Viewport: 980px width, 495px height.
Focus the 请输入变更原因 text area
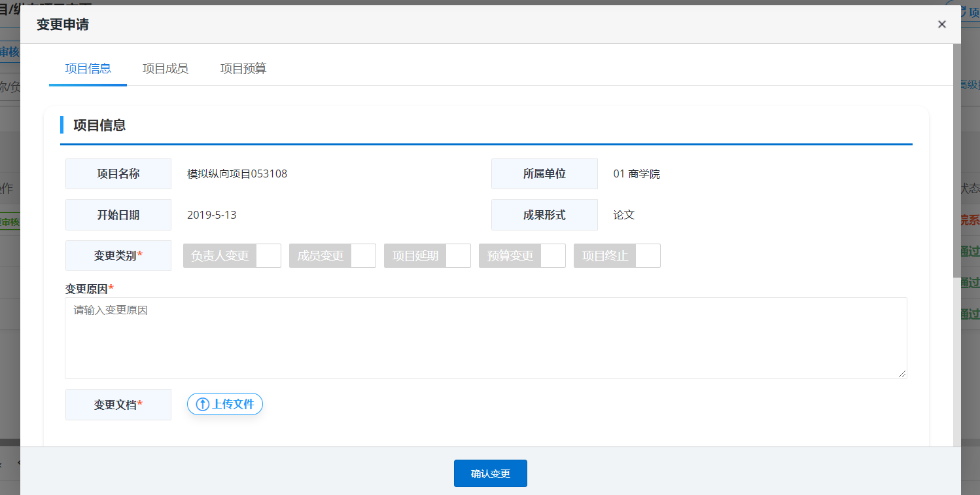click(485, 338)
